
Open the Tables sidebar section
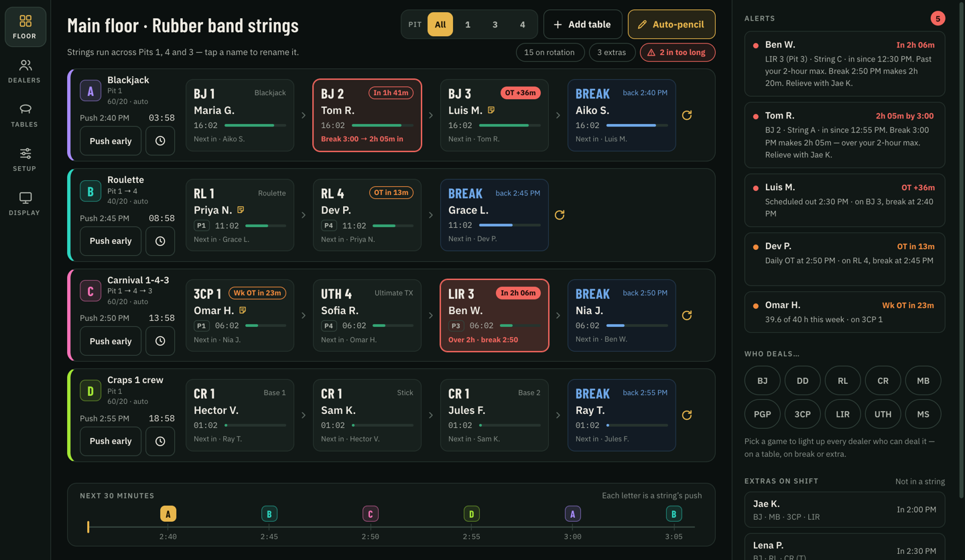click(x=25, y=115)
